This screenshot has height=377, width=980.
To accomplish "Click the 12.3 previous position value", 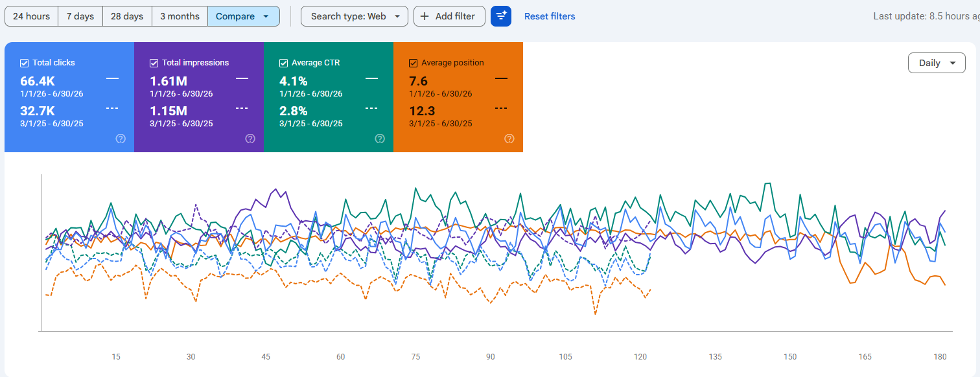I will click(x=421, y=111).
